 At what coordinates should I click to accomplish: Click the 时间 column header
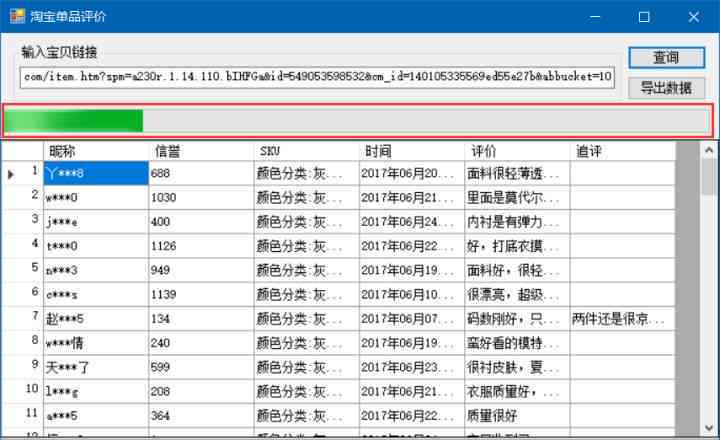coord(411,151)
